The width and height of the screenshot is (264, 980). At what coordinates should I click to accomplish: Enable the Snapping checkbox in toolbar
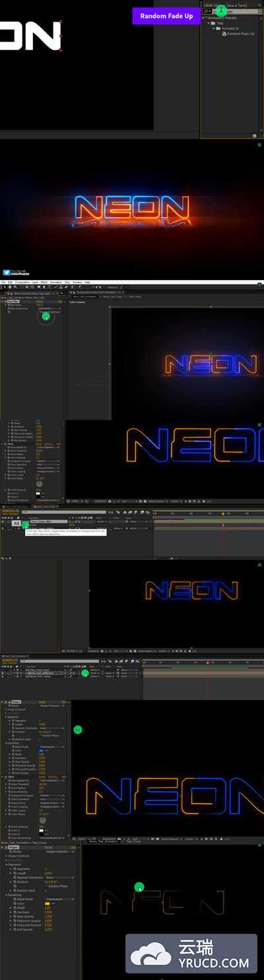pyautogui.click(x=106, y=287)
